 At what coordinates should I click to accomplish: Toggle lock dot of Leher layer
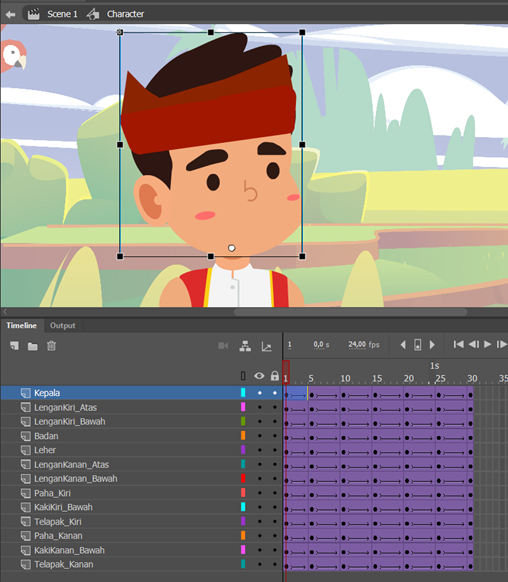[275, 450]
